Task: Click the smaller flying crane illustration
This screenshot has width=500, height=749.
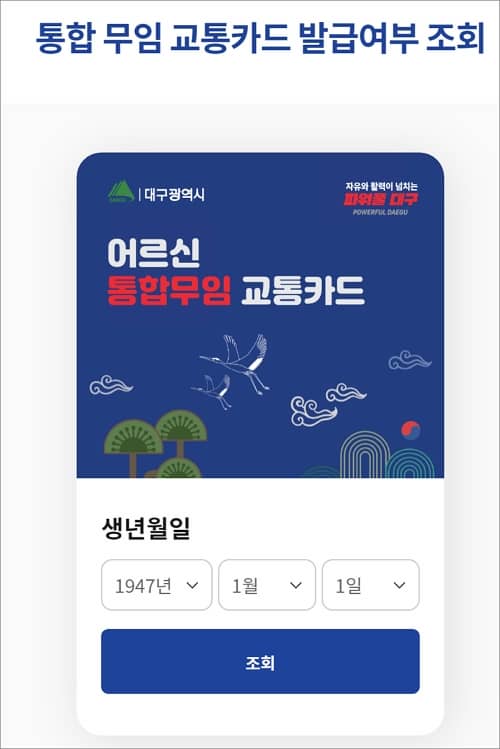Action: (213, 391)
